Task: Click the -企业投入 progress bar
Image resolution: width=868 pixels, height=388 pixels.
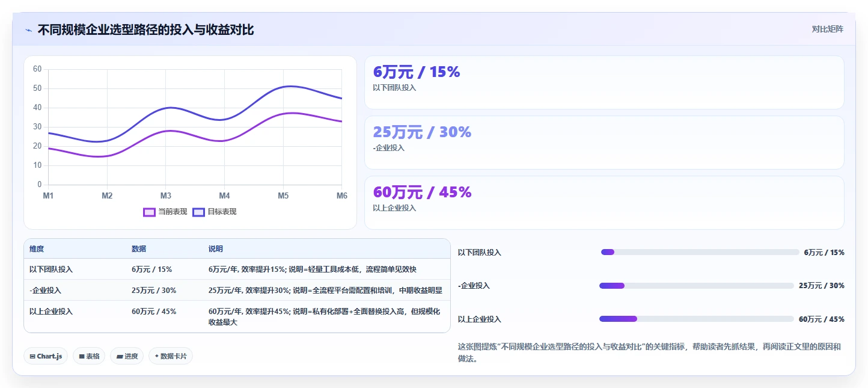Action: point(697,286)
